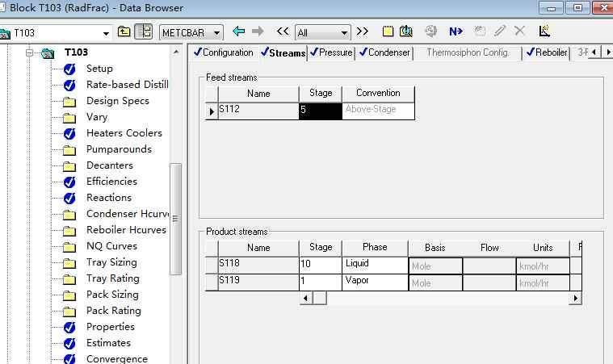Screen dimensions: 613x364
Task: Click the folder icon beside Tray Sizing
Action: (x=69, y=263)
